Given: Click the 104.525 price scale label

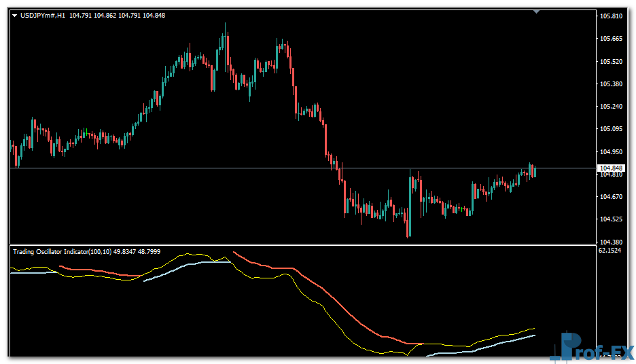Looking at the screenshot, I should tap(611, 219).
